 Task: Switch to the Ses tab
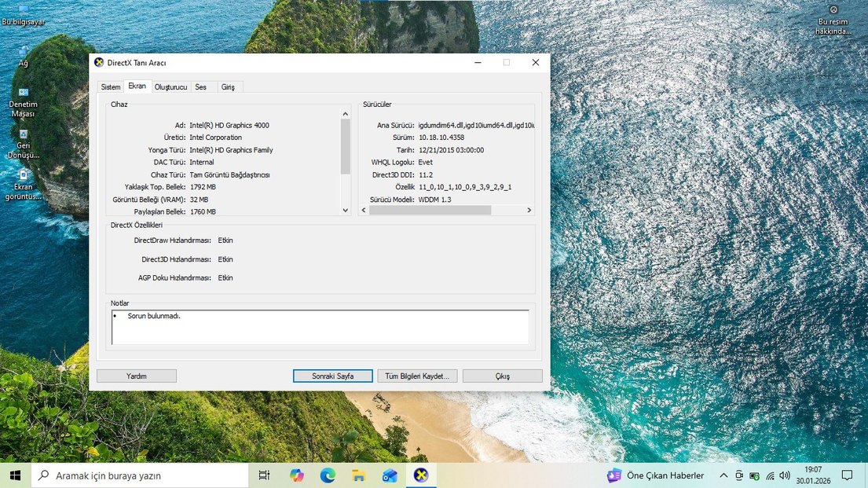click(x=201, y=87)
